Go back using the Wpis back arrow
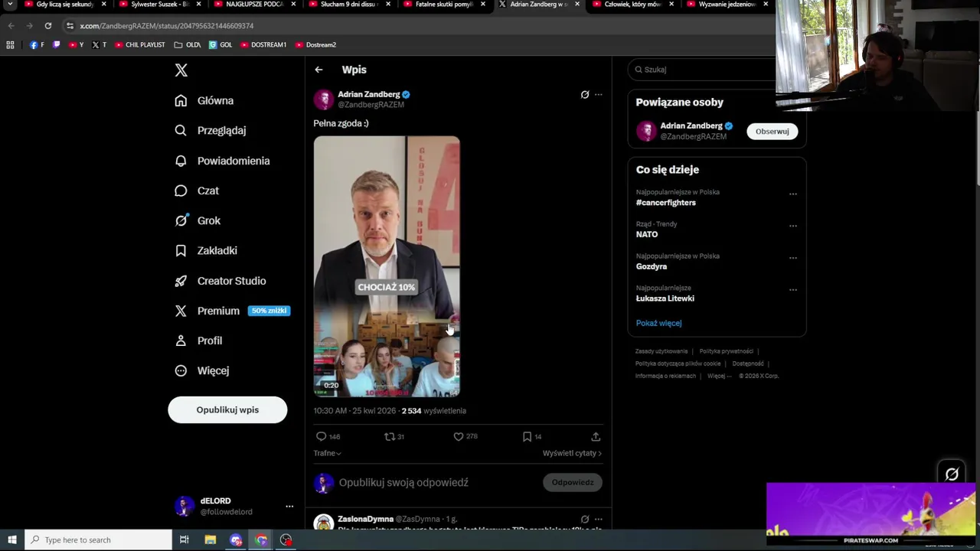Screen dimensions: 980x551 (x=318, y=70)
